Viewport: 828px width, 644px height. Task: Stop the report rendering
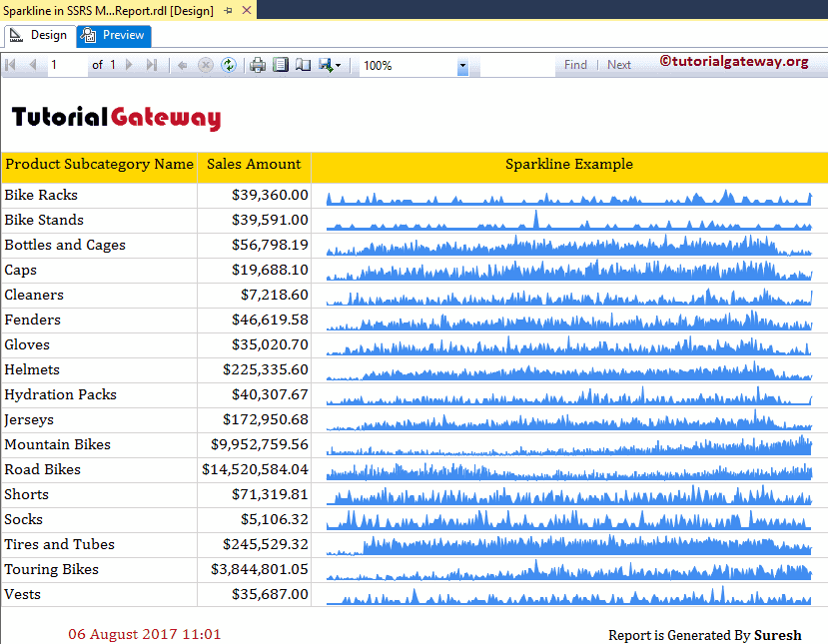click(207, 64)
